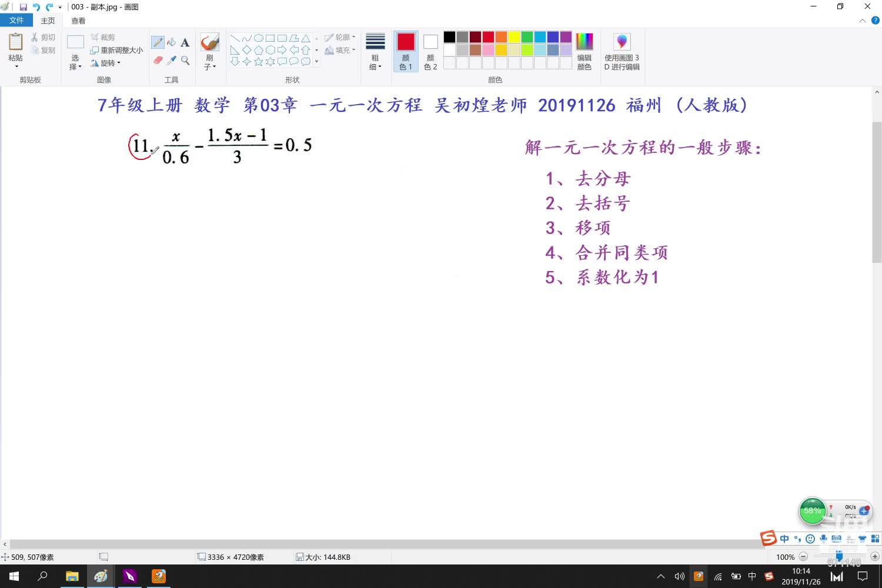The image size is (882, 588).
Task: Click the vertical scrollbar thumb
Action: [x=877, y=192]
